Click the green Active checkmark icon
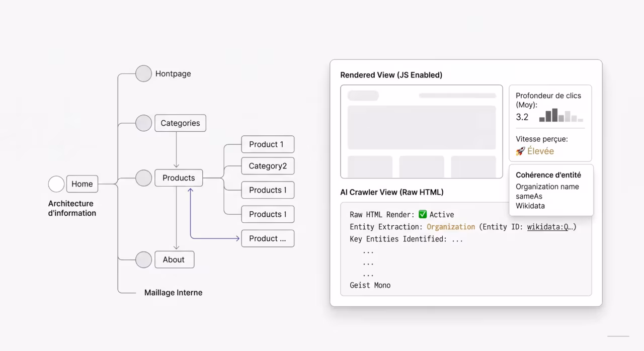Viewport: 644px width, 351px height. click(x=423, y=214)
